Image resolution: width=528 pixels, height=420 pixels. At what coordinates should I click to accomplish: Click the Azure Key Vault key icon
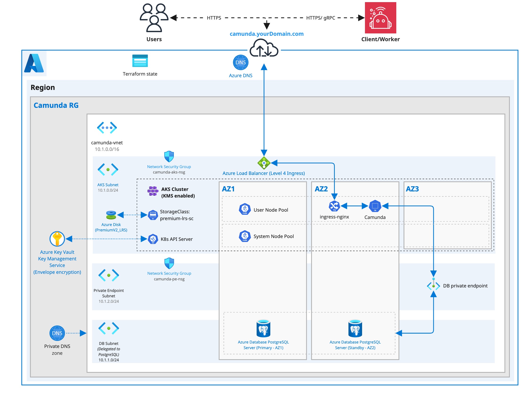point(57,239)
